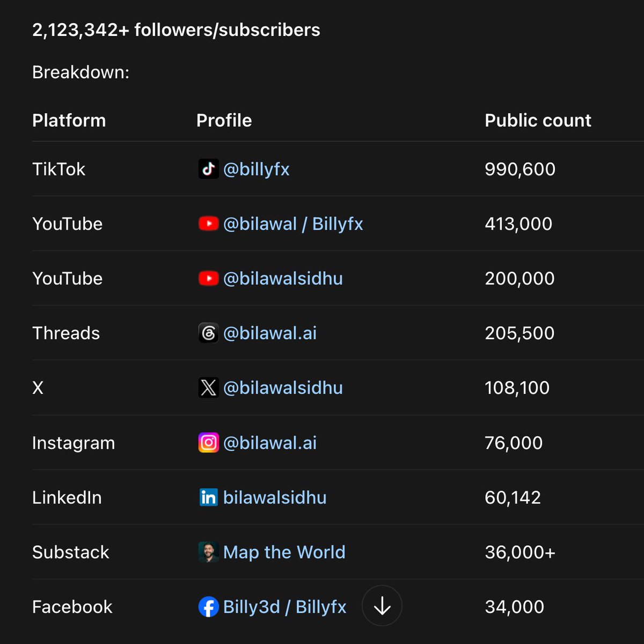Click the Public count column header
The image size is (644, 644).
538,120
